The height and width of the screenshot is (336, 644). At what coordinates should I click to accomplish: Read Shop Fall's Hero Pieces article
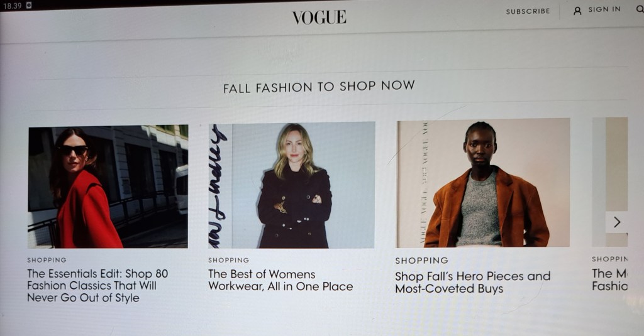tap(473, 282)
